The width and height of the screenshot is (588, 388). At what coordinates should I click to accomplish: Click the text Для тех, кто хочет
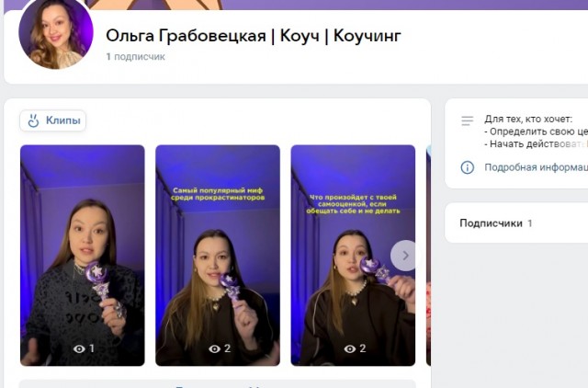[528, 119]
